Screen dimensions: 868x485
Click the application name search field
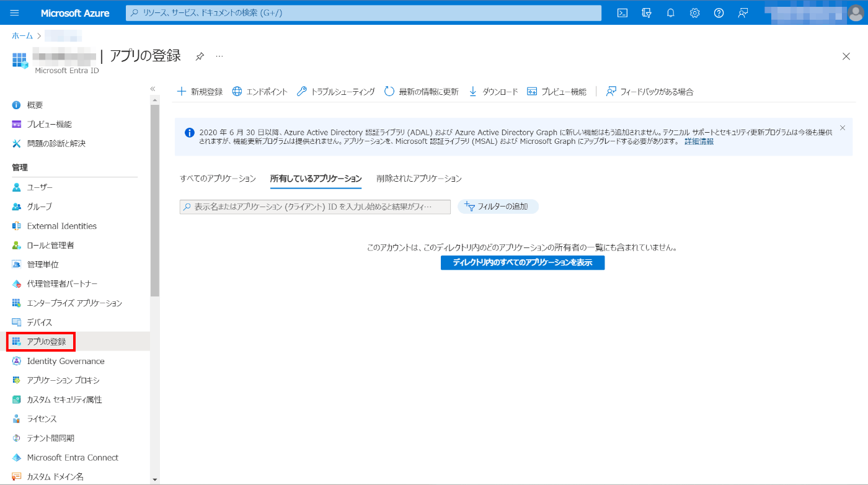coord(315,207)
